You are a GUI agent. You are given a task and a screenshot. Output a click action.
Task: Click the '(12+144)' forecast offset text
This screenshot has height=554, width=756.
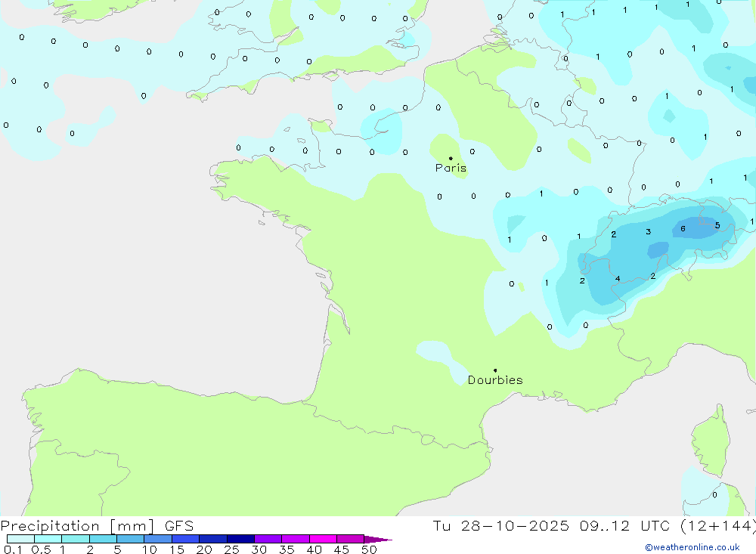tap(718, 526)
